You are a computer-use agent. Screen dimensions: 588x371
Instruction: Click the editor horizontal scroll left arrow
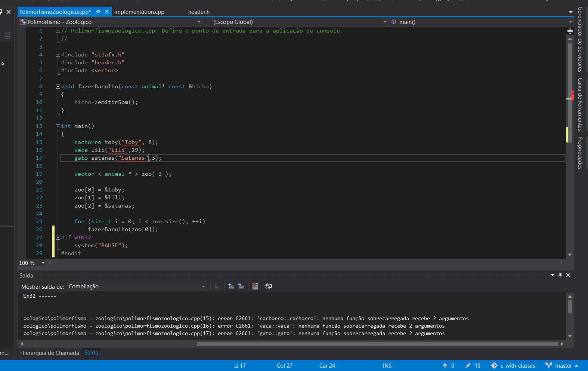pyautogui.click(x=50, y=263)
